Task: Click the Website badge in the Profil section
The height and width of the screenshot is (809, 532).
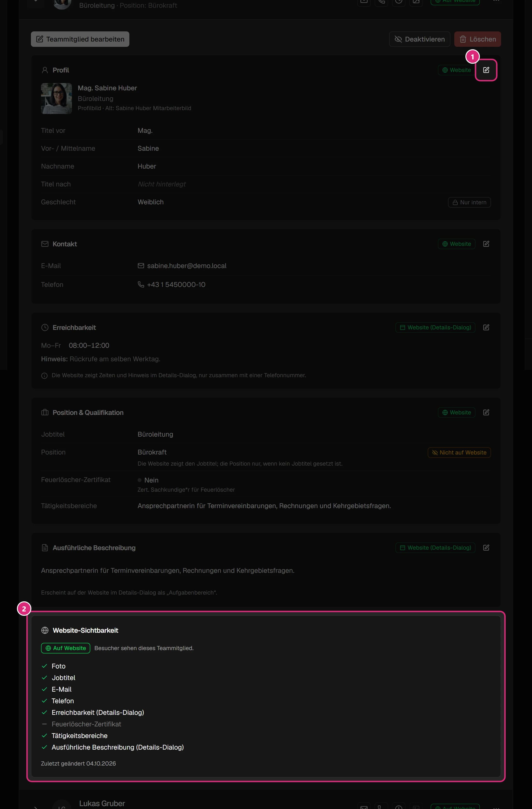Action: point(456,70)
